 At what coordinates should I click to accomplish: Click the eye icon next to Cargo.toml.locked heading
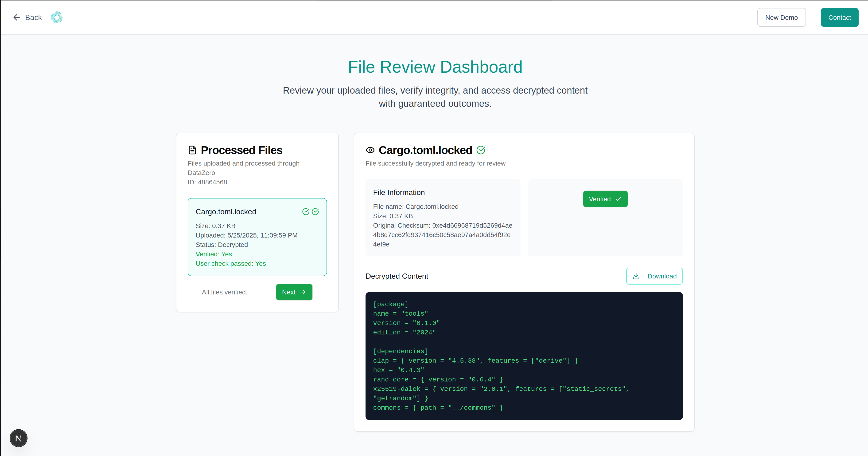coord(370,150)
